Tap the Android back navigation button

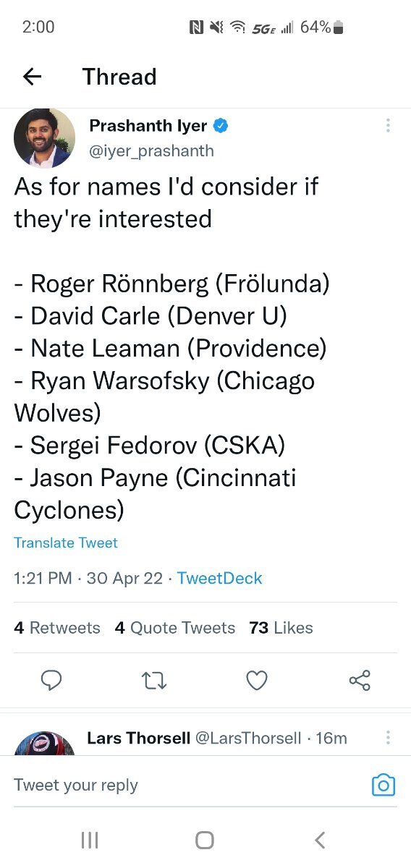(x=321, y=840)
